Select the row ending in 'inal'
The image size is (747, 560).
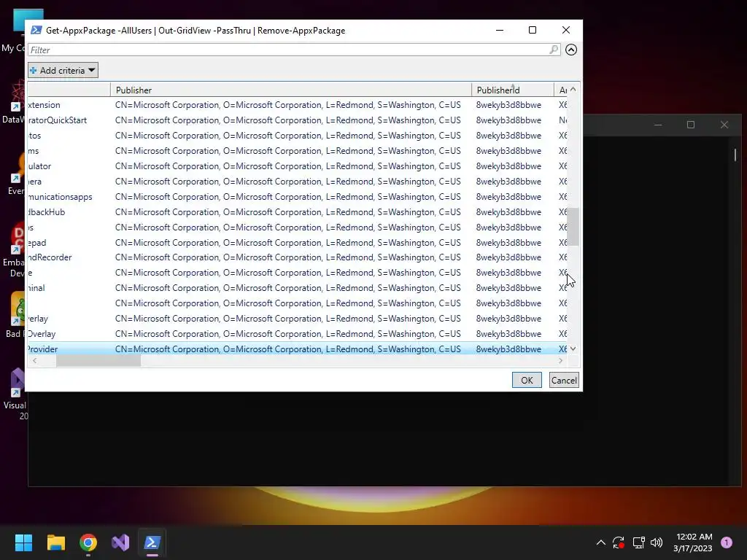[x=298, y=287]
